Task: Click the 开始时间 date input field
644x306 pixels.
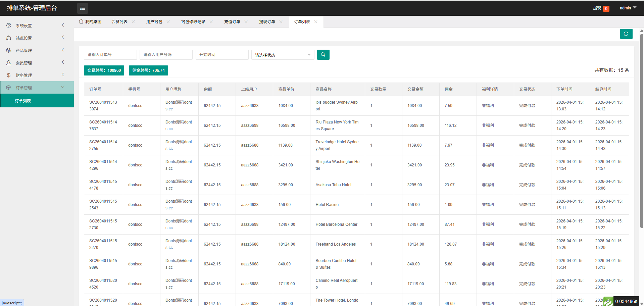Action: [x=222, y=55]
